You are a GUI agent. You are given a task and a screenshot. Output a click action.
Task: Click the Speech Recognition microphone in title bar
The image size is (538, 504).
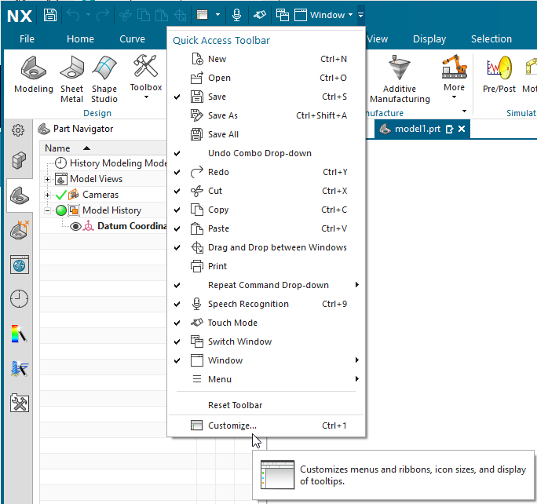(236, 15)
